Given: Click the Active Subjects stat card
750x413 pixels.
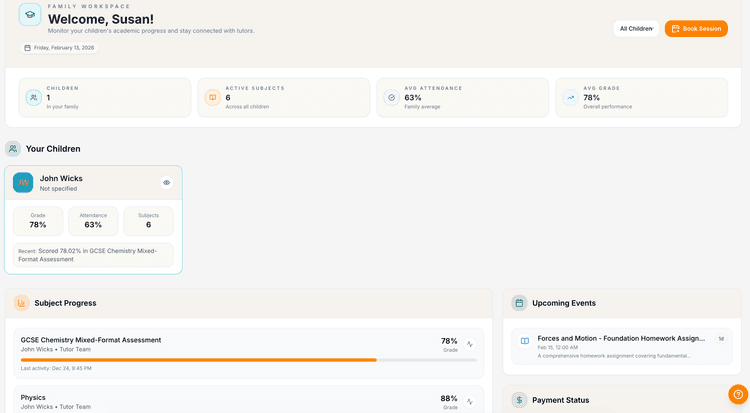Looking at the screenshot, I should [284, 98].
